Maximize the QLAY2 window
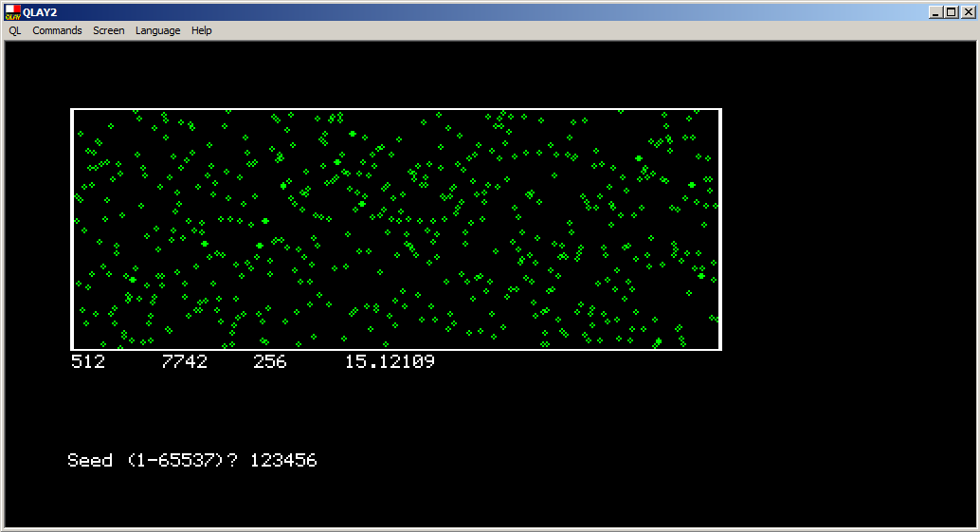 click(x=951, y=12)
